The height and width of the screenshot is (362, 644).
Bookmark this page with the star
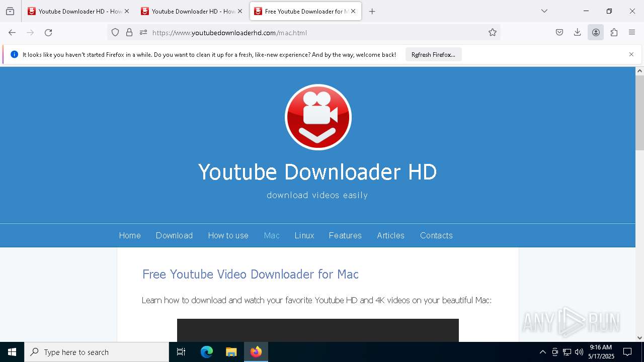[493, 33]
